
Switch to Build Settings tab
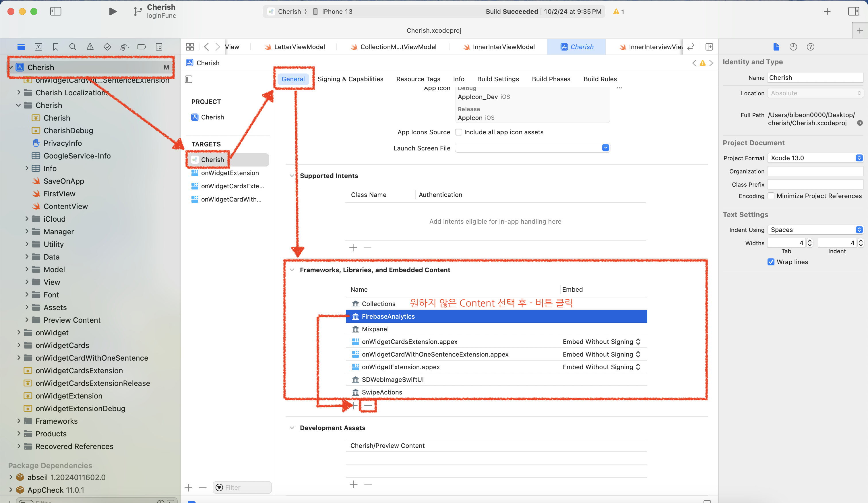498,79
